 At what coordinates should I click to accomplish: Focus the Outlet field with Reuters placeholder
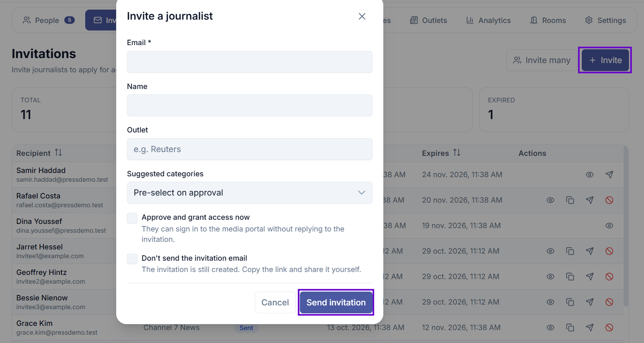250,149
